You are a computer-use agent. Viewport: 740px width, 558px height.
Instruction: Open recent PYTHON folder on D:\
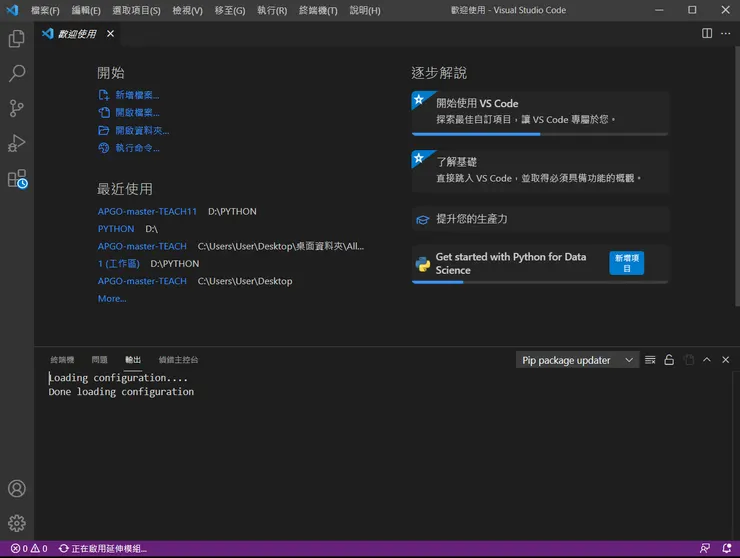coord(116,229)
